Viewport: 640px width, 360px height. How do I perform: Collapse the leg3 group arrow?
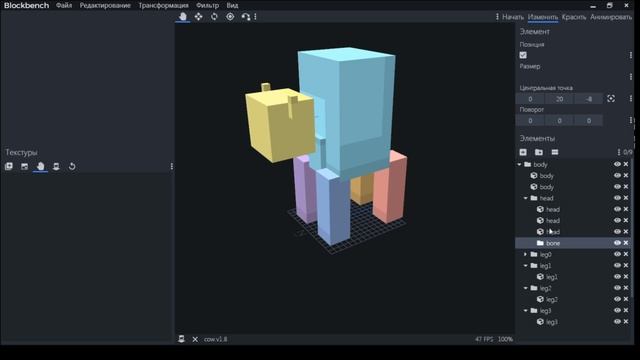click(526, 310)
